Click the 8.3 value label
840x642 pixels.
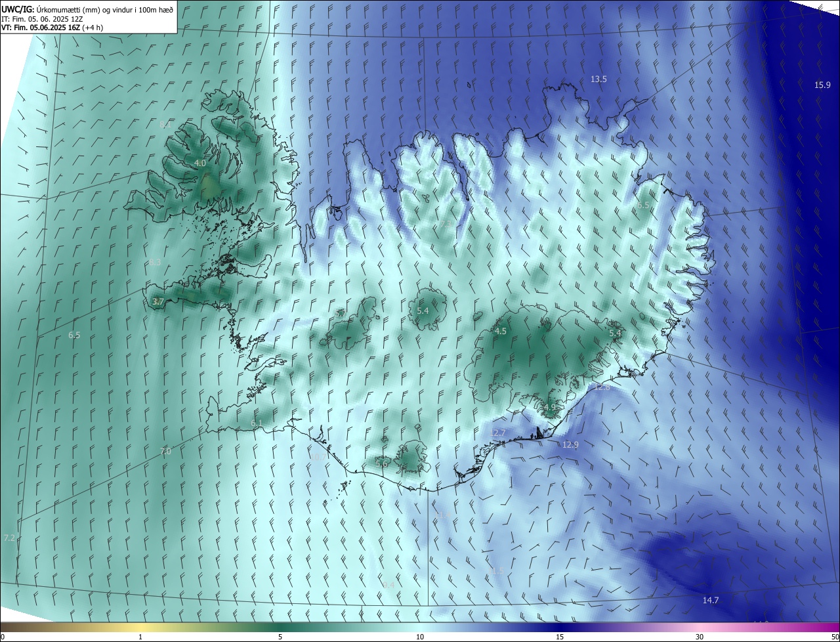point(155,262)
